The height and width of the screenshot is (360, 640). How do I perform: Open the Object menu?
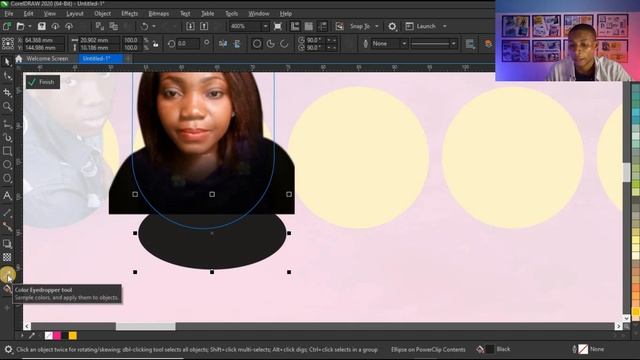point(102,13)
